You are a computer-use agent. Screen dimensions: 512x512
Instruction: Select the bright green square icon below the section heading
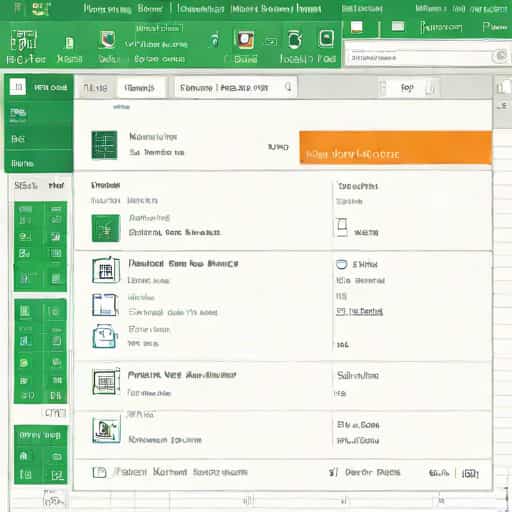(106, 228)
